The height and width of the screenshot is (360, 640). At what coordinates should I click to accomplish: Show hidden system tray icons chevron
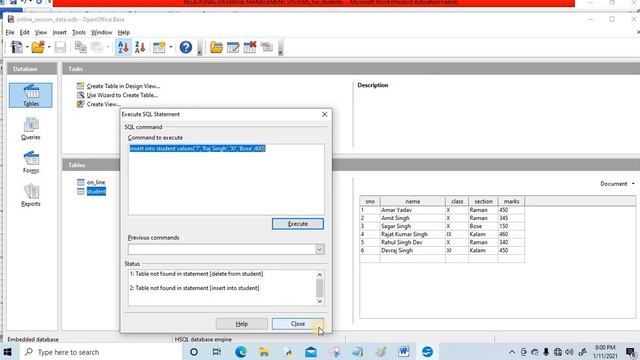[512, 352]
